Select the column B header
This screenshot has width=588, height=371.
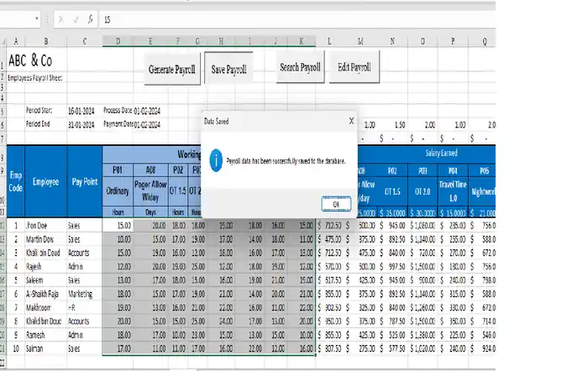pyautogui.click(x=45, y=41)
